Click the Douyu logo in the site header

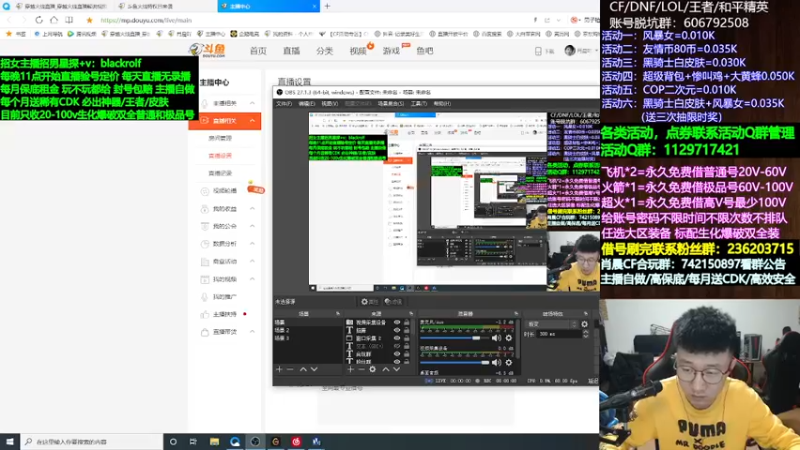pos(207,50)
